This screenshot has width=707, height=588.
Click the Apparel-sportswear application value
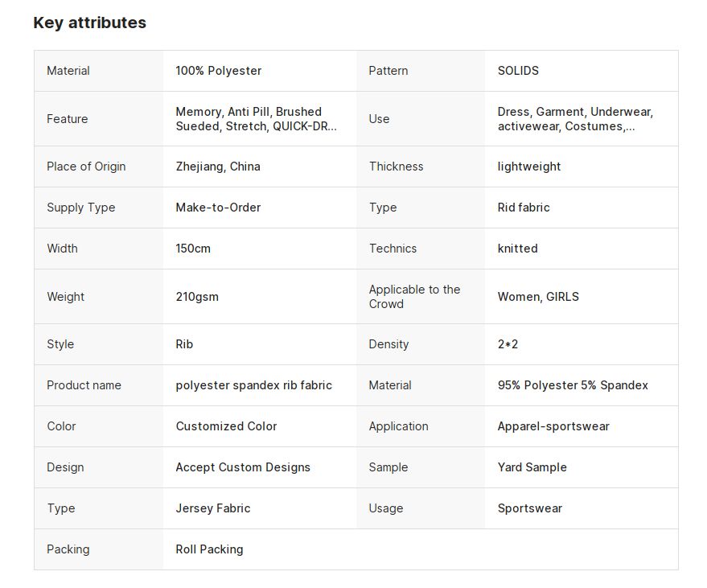click(x=553, y=426)
